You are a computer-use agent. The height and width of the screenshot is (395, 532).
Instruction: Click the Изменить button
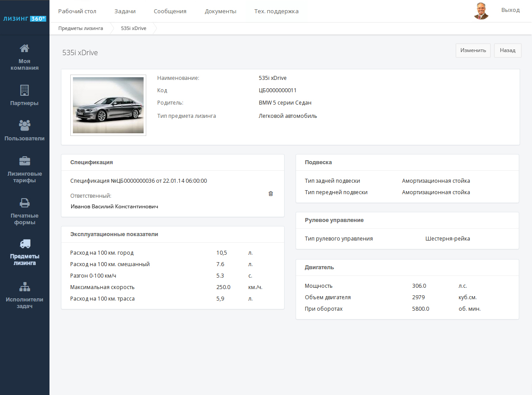(x=473, y=50)
